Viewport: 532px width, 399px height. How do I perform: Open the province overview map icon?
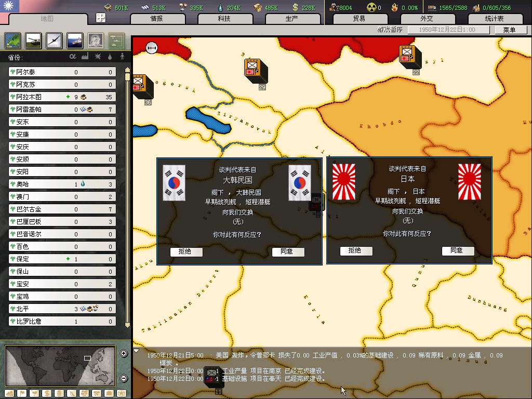13,41
